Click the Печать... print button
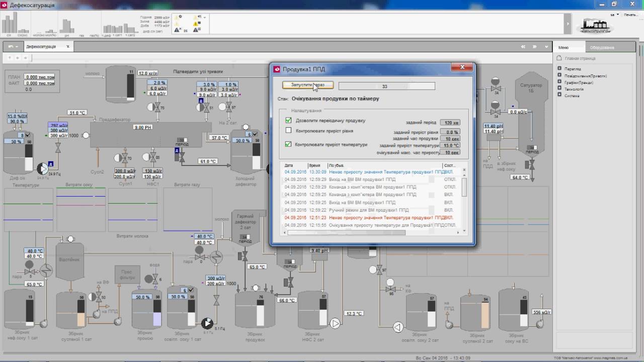The image size is (644, 362). pyautogui.click(x=630, y=15)
